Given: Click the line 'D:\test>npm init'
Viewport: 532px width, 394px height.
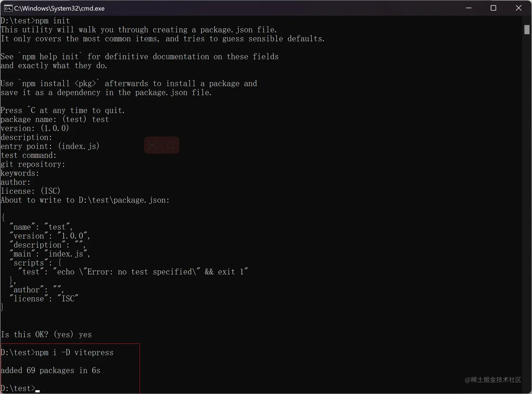Looking at the screenshot, I should pos(35,21).
